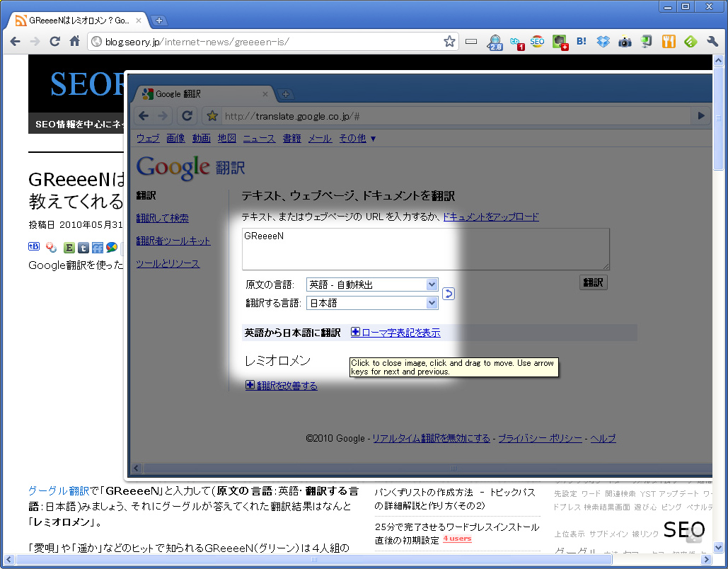Viewport: 728px width, 569px height.
Task: Go to the browser home page
Action: tap(74, 42)
